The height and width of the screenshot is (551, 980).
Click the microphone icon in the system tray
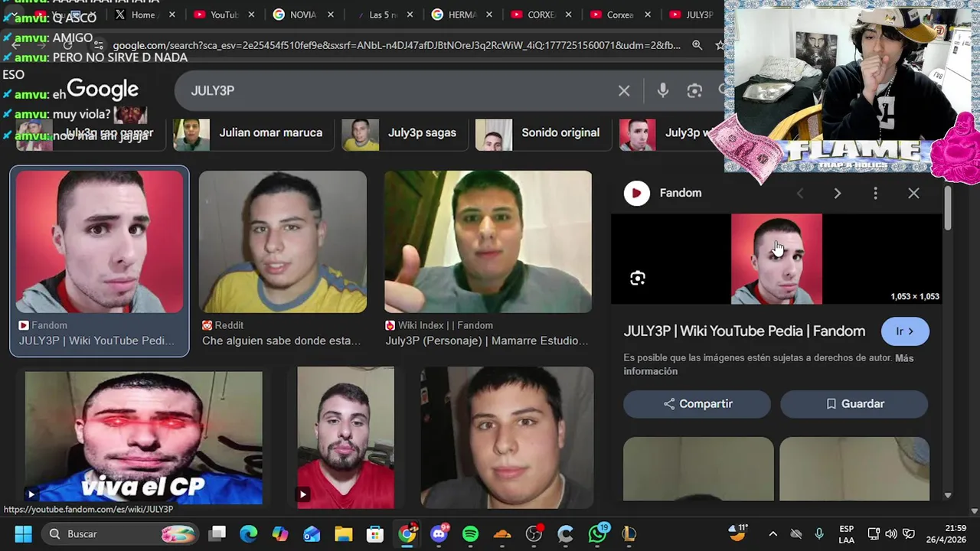pyautogui.click(x=819, y=533)
